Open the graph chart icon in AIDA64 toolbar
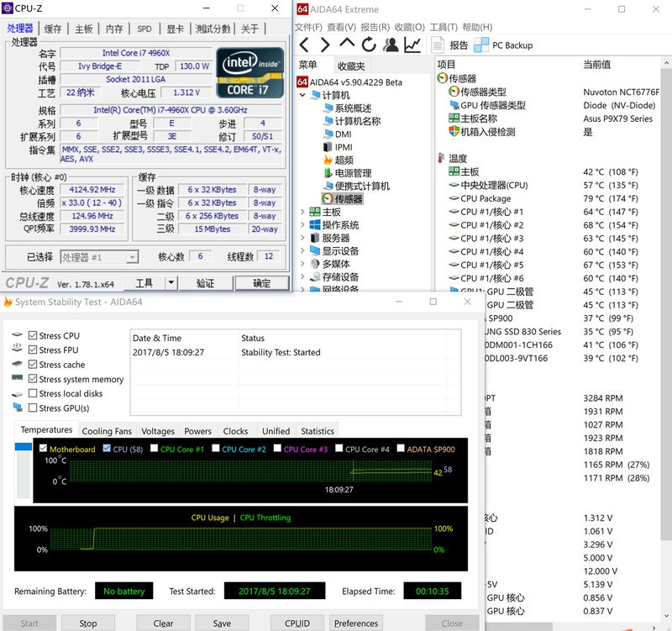672x631 pixels. pyautogui.click(x=412, y=45)
